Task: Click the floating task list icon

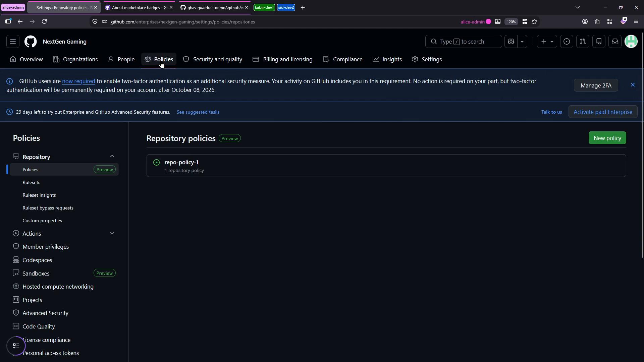Action: click(16, 346)
